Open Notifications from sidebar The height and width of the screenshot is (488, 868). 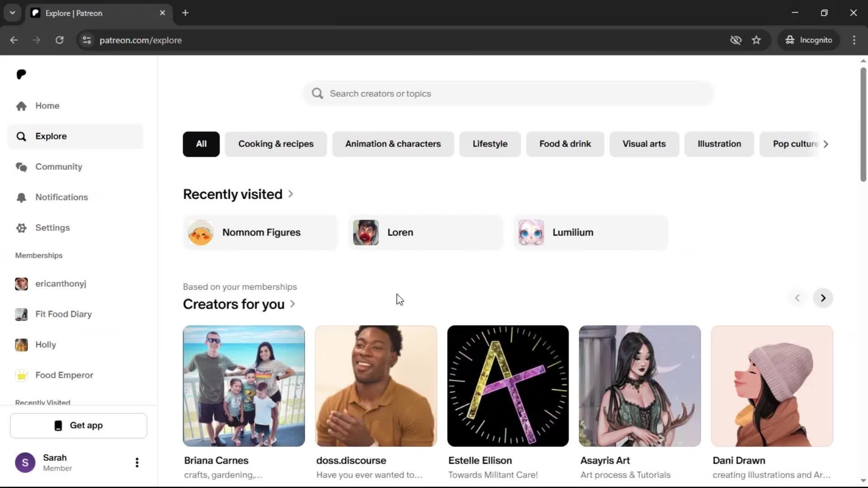[x=75, y=197]
